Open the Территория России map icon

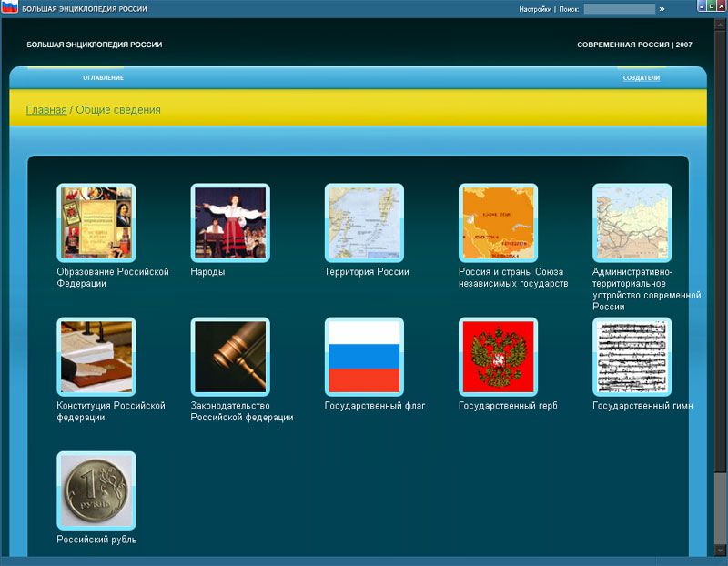tap(364, 223)
